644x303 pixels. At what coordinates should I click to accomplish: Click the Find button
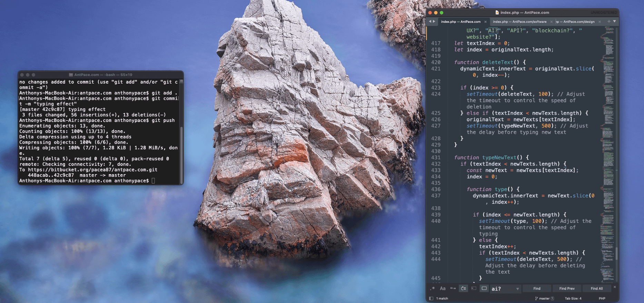(537, 288)
